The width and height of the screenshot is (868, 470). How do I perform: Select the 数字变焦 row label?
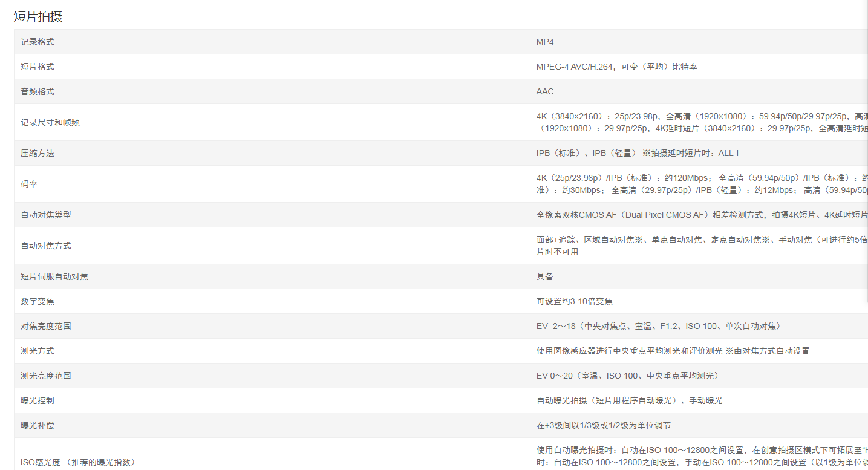pyautogui.click(x=38, y=301)
